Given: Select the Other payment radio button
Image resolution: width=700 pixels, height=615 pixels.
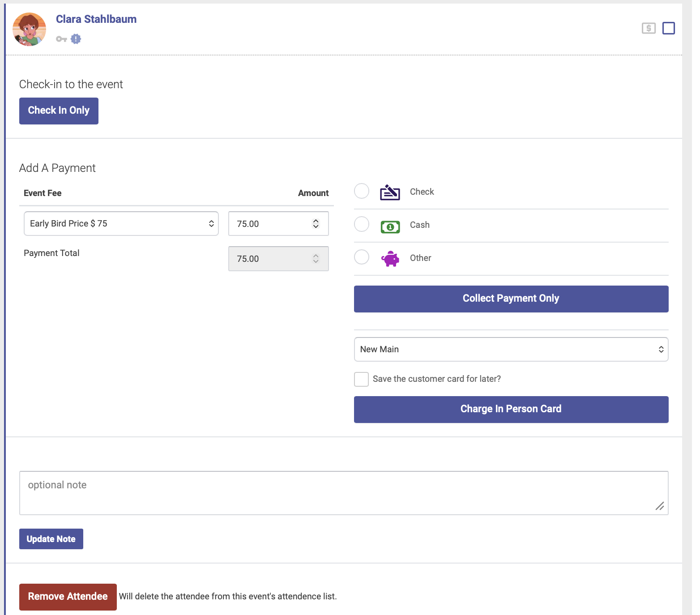Looking at the screenshot, I should click(362, 257).
